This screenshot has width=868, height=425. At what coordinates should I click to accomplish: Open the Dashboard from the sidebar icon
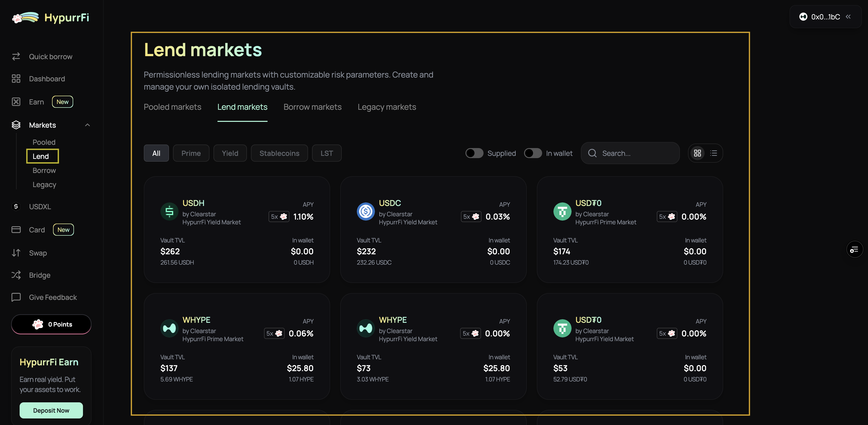[x=16, y=79]
